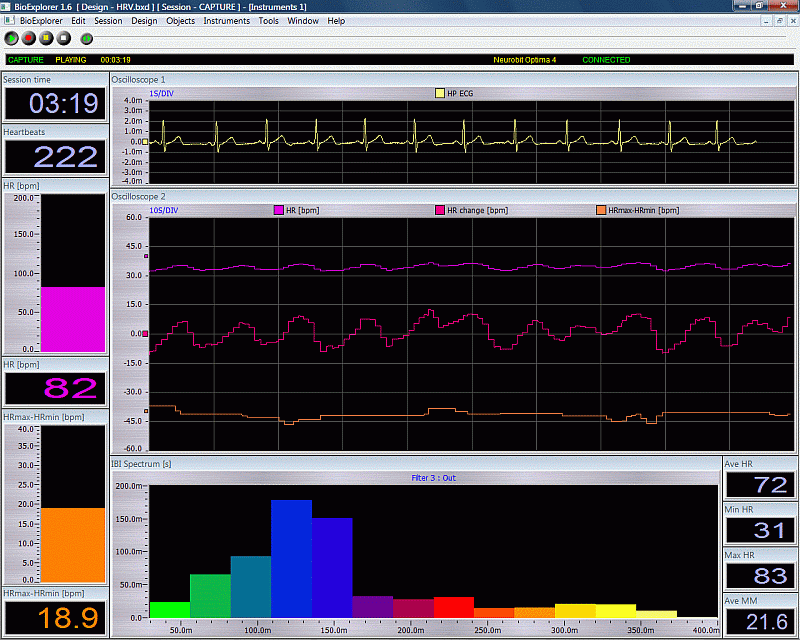The width and height of the screenshot is (800, 640).
Task: Click the HRmax-HRmin value 18.9
Action: point(55,618)
